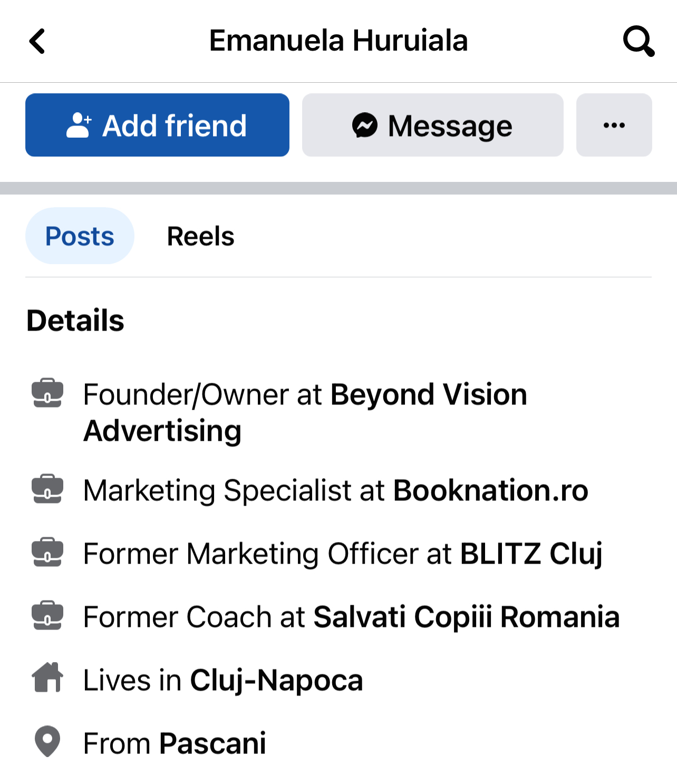Open the Salvati Copiii Romania link
The height and width of the screenshot is (784, 677).
click(x=467, y=617)
